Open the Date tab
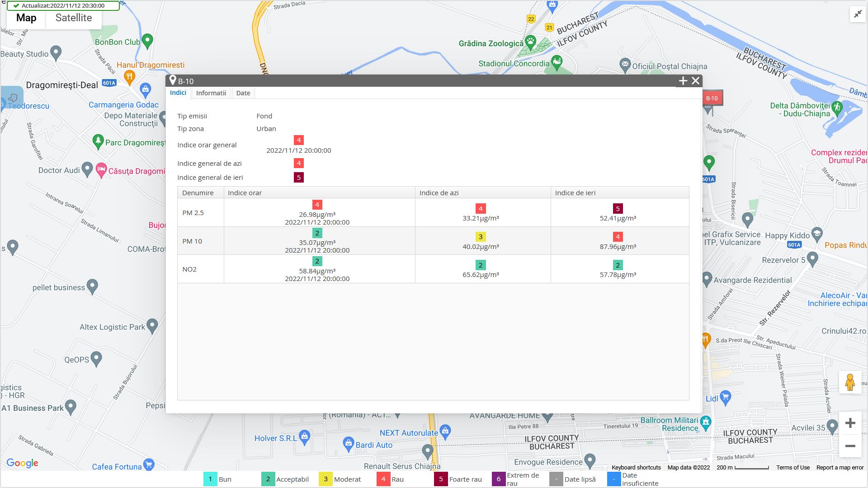Image resolution: width=868 pixels, height=488 pixels. click(243, 93)
